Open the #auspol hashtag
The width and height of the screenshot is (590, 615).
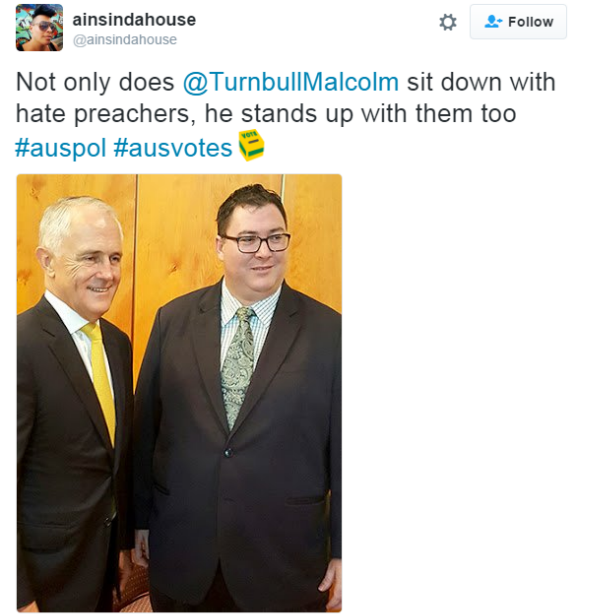point(61,148)
